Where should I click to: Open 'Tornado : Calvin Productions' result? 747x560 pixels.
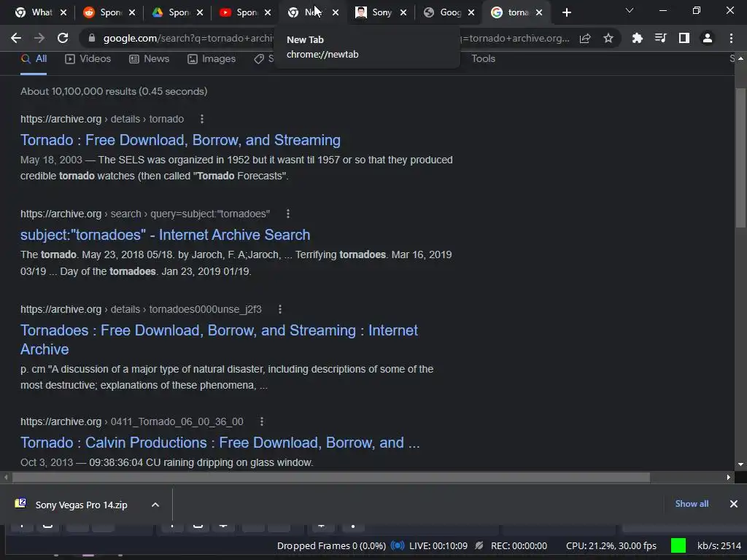pos(220,443)
